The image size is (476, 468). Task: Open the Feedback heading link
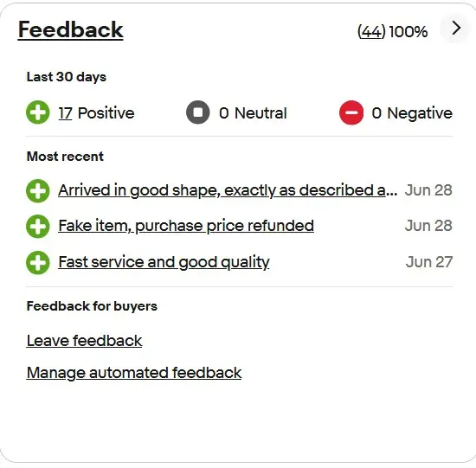click(71, 30)
